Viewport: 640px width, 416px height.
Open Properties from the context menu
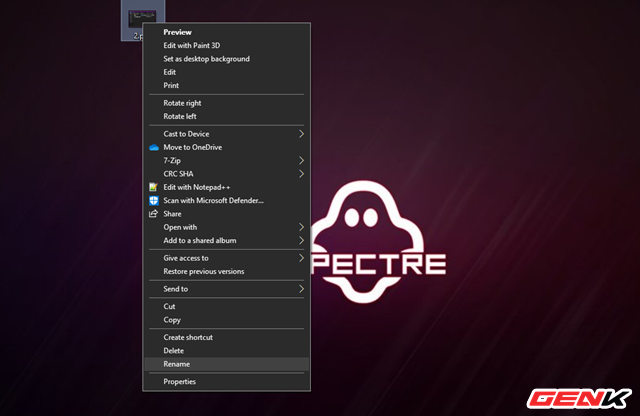pyautogui.click(x=227, y=382)
